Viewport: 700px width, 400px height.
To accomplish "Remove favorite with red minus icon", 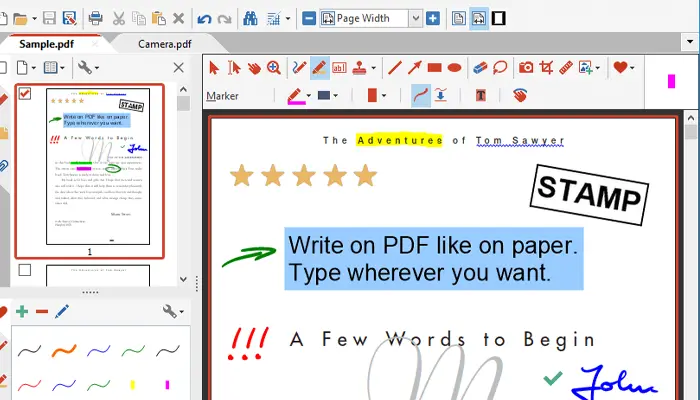I will click(x=42, y=311).
